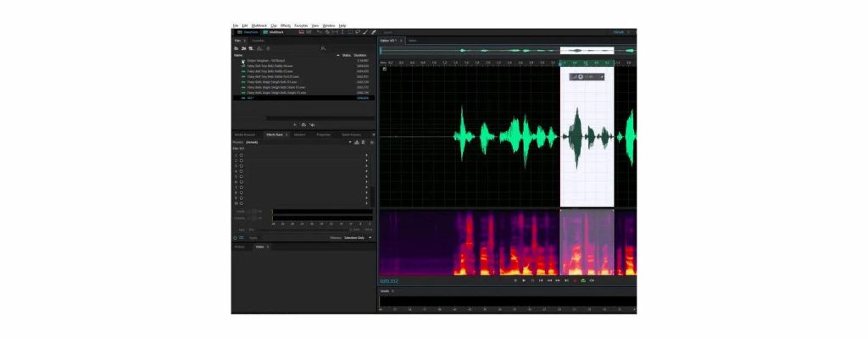Open effect menu arrow for slot 4
Viewport: 868px width, 338px height.
(366, 171)
